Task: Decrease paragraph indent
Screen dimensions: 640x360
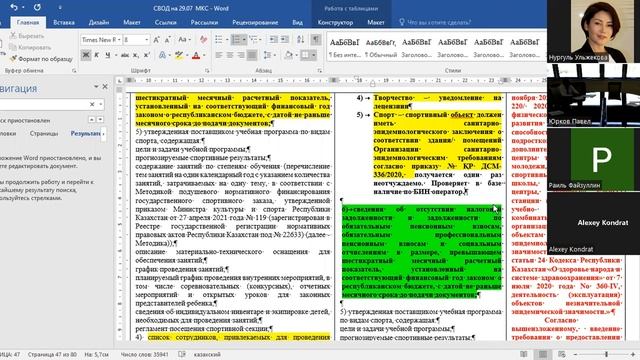Action: (x=273, y=40)
